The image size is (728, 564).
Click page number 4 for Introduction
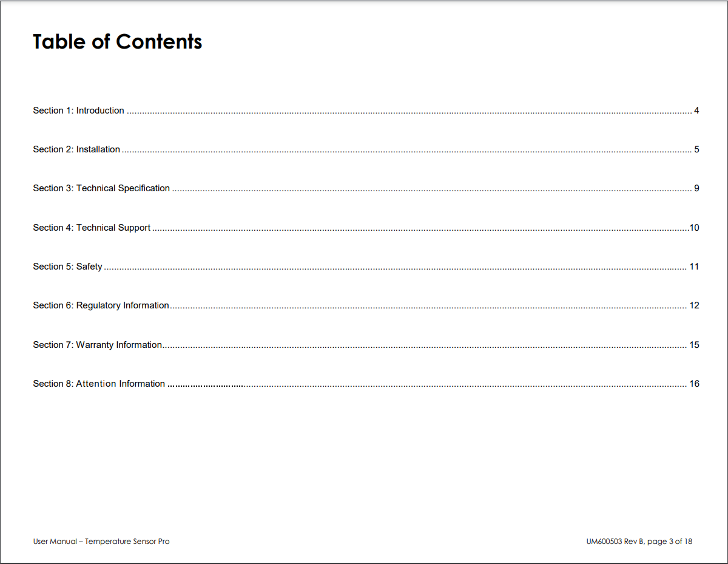click(696, 110)
